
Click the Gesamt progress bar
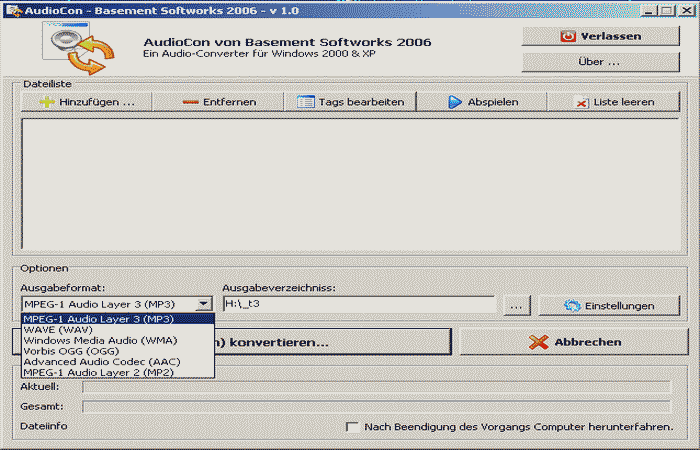click(x=376, y=407)
